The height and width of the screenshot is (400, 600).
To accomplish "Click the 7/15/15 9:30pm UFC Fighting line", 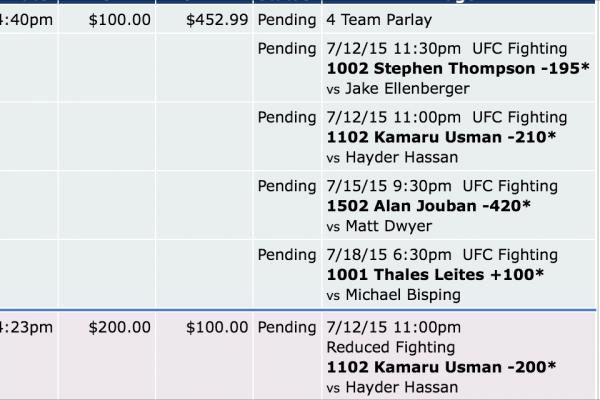I will click(x=442, y=186).
